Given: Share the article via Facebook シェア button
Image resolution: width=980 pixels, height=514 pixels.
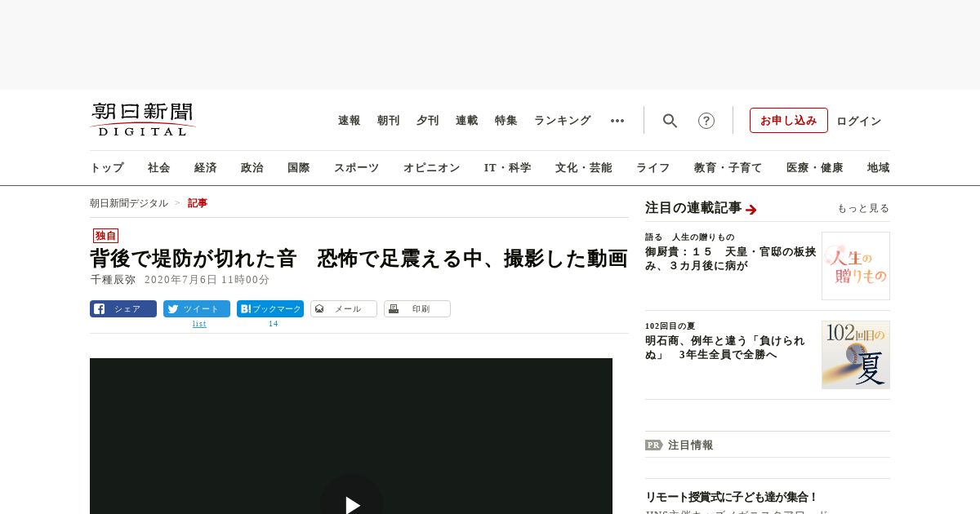Looking at the screenshot, I should click(123, 308).
